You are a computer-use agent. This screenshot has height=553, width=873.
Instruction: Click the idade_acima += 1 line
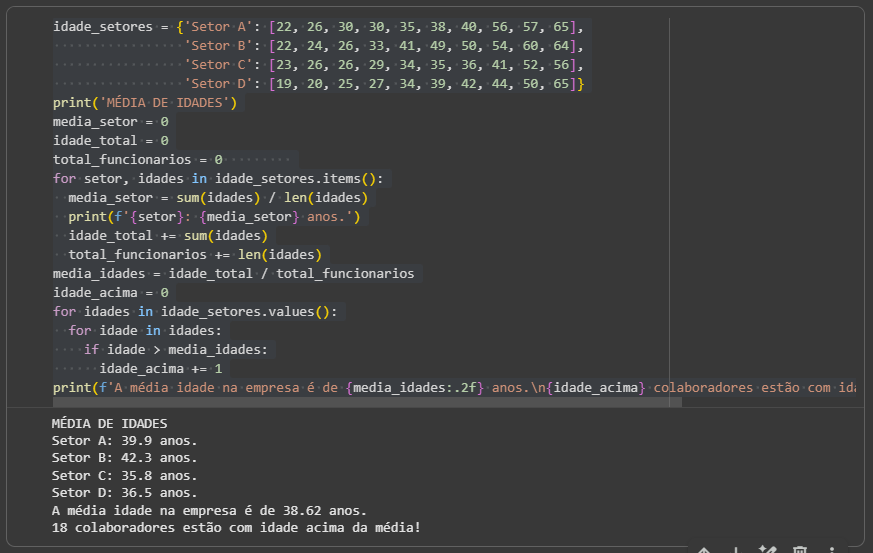160,369
